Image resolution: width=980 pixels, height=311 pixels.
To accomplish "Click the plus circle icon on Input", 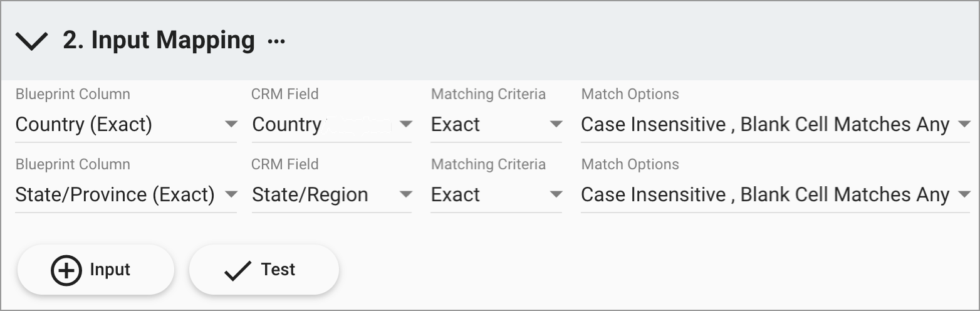I will click(x=66, y=270).
